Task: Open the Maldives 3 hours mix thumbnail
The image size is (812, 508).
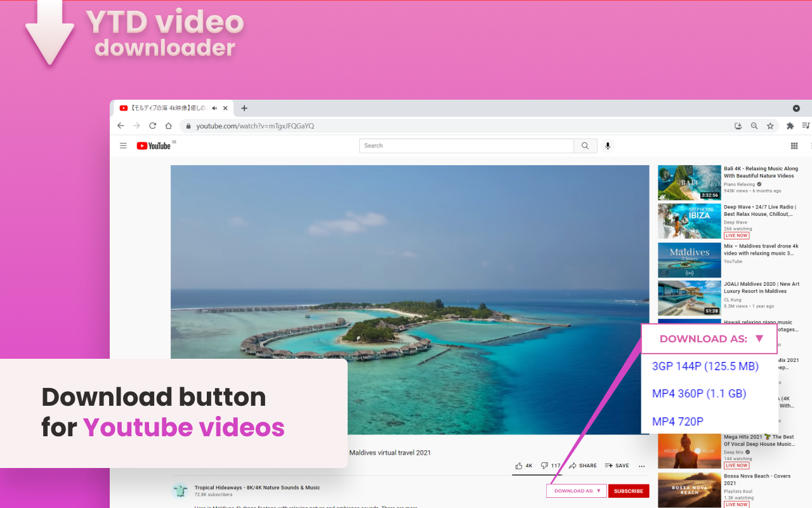Action: 690,260
